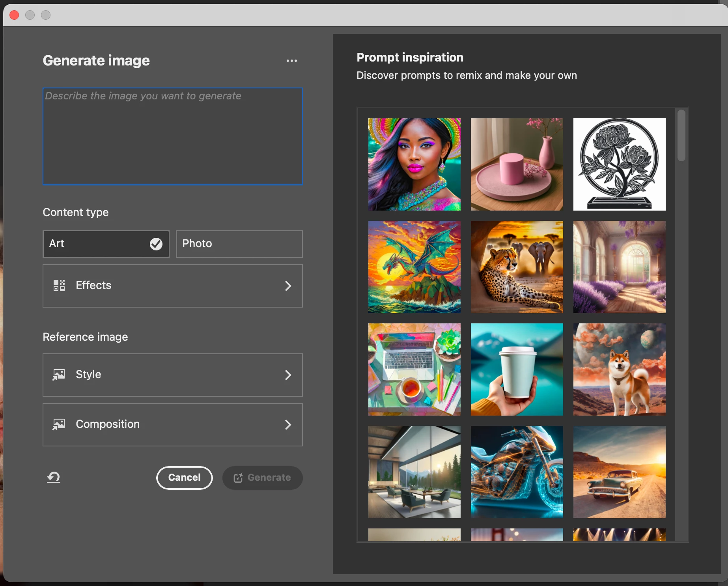Click the Composition reference image icon

pyautogui.click(x=59, y=424)
